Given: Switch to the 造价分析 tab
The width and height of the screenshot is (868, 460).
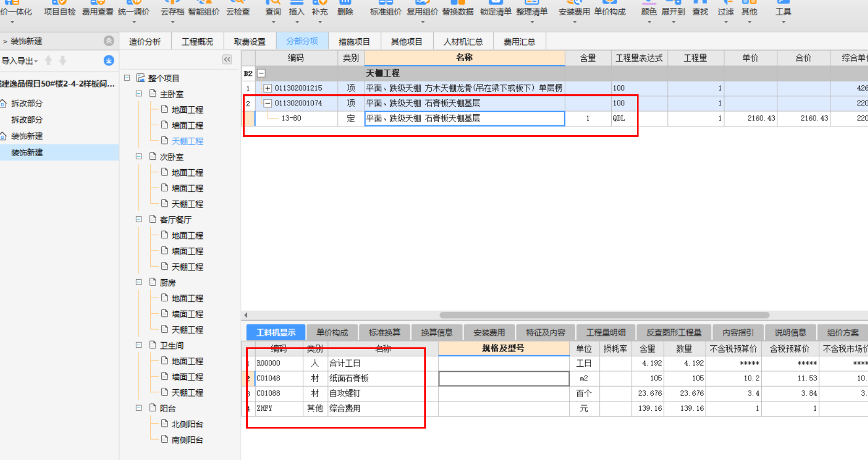Looking at the screenshot, I should (x=145, y=41).
